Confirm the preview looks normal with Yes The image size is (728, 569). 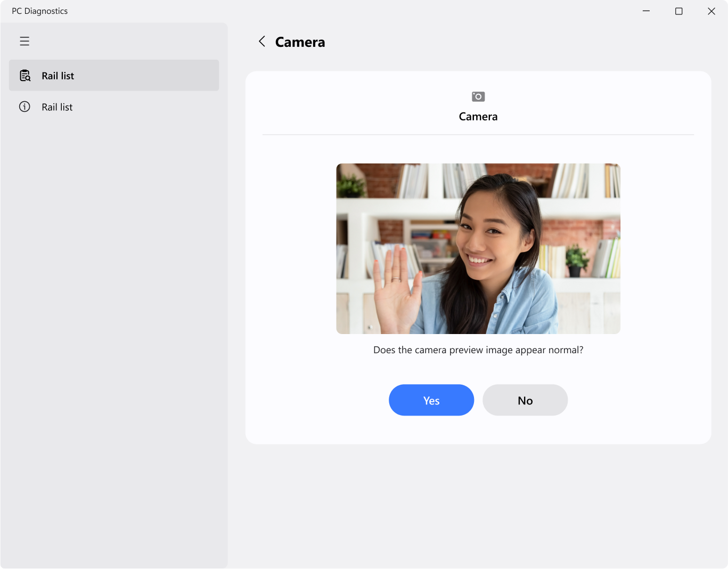point(431,400)
